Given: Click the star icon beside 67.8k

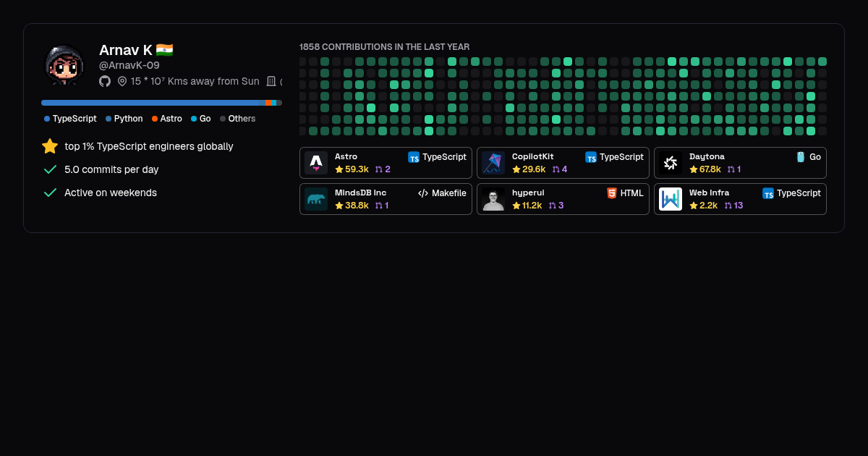Looking at the screenshot, I should 693,169.
